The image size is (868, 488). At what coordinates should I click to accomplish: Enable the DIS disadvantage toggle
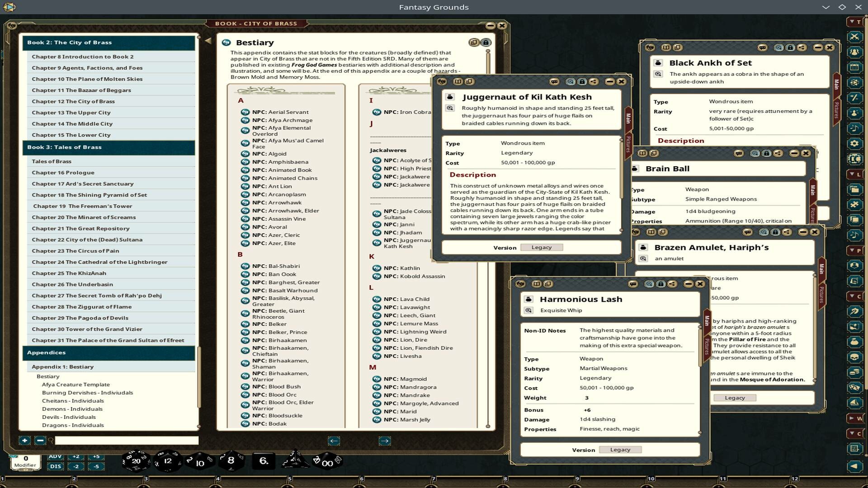(x=55, y=465)
